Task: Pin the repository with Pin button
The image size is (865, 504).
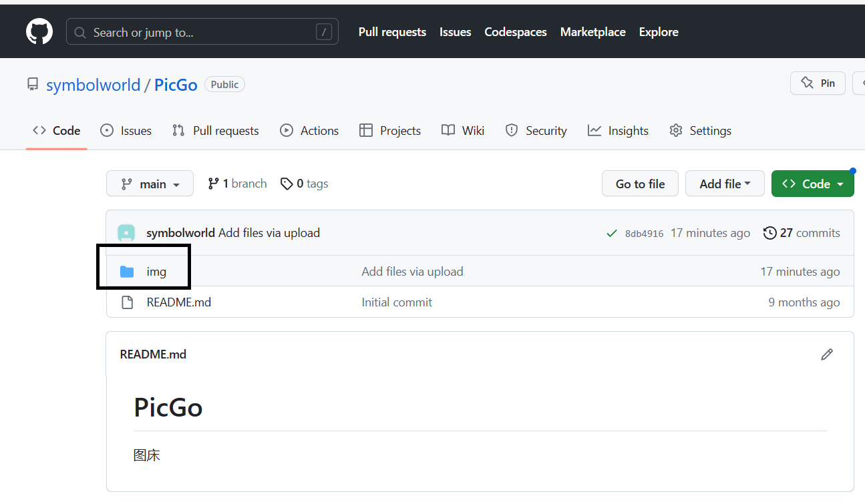Action: point(818,83)
